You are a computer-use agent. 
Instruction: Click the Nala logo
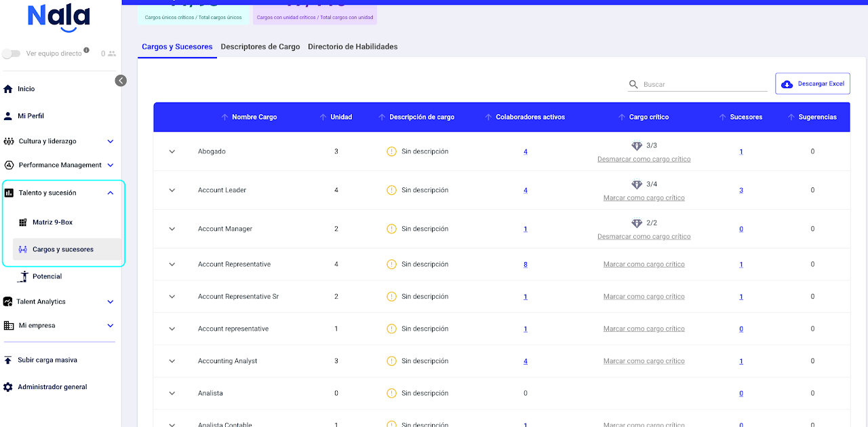(58, 17)
